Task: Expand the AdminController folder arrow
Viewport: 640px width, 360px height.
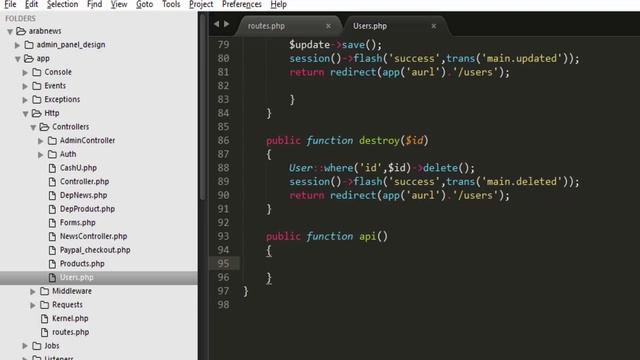Action: 40,141
